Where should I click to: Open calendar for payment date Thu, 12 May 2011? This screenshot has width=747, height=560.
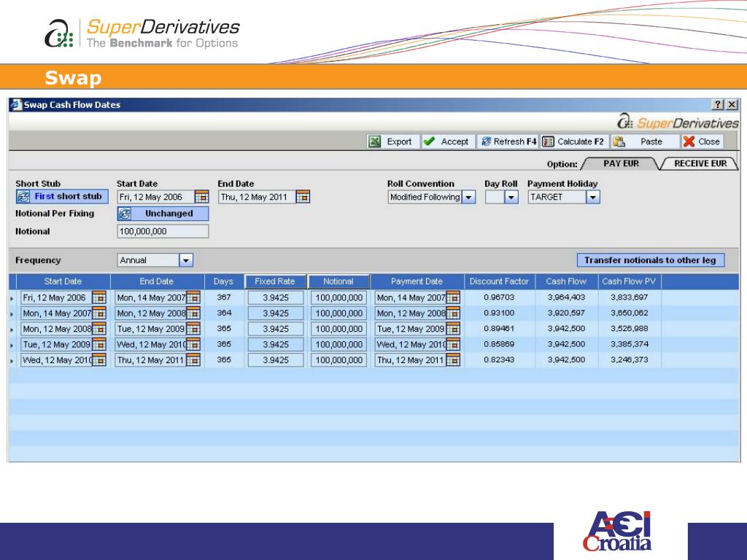point(453,360)
